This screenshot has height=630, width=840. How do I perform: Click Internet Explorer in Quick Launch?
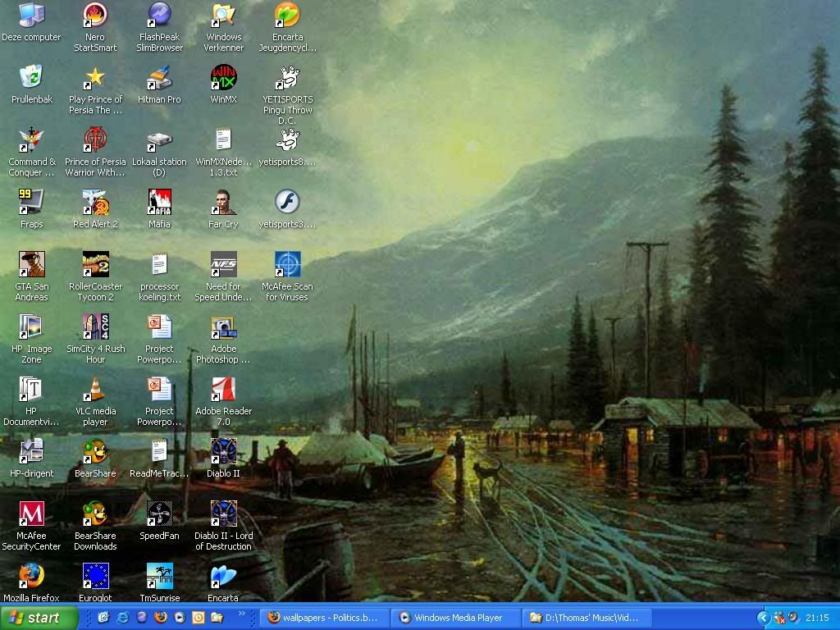[x=123, y=618]
